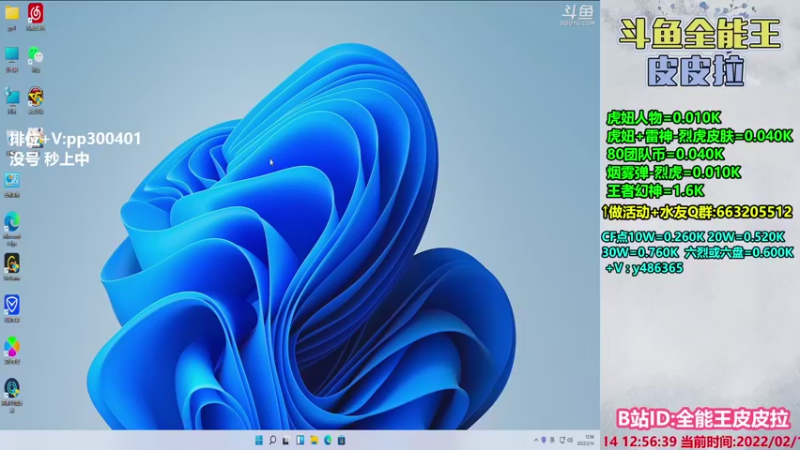
Task: Open the Control Panel desktop icon
Action: coord(12,184)
